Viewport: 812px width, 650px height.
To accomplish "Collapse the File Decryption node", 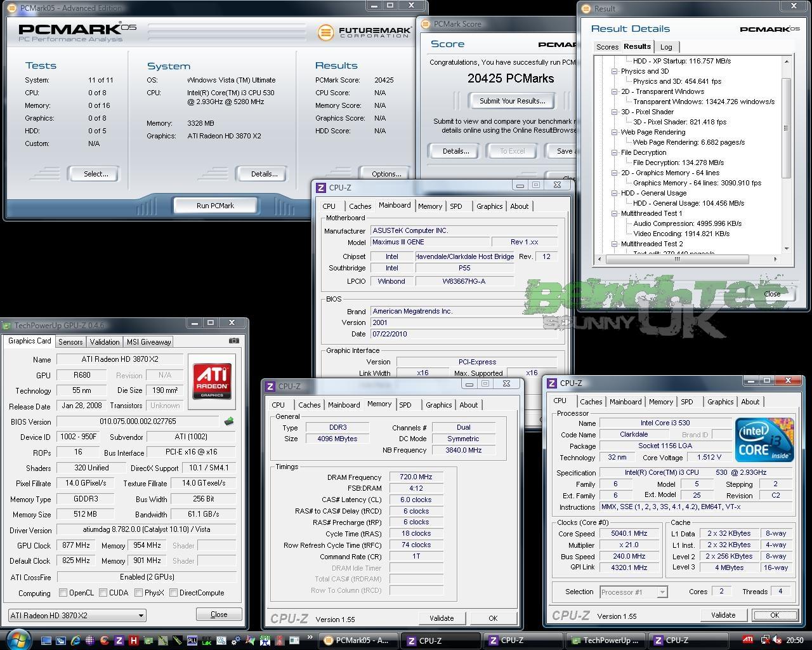I will (614, 153).
